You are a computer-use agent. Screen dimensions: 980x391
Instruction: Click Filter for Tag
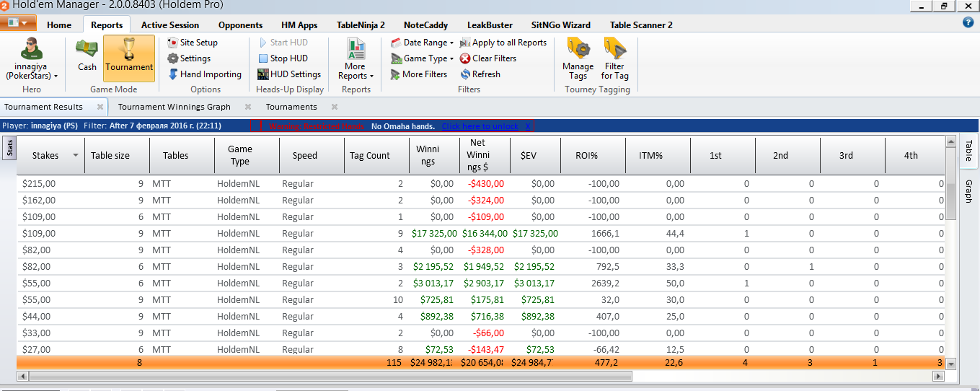point(615,59)
